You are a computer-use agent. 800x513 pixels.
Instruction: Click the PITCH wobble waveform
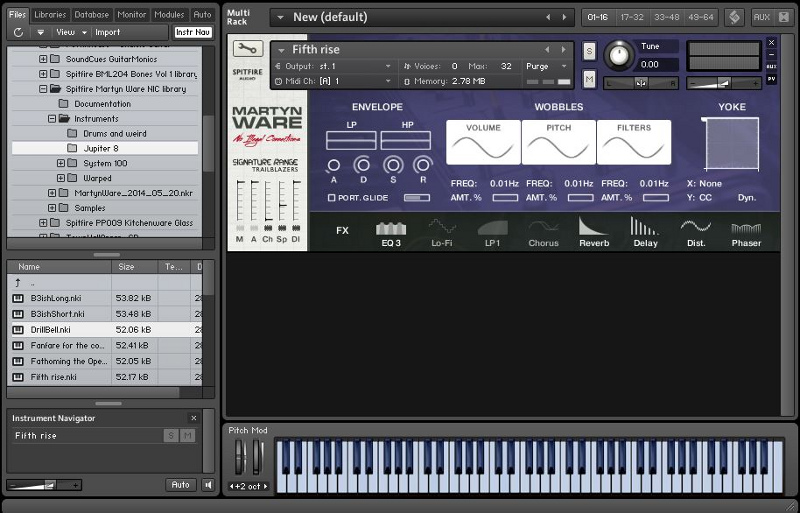click(x=559, y=142)
